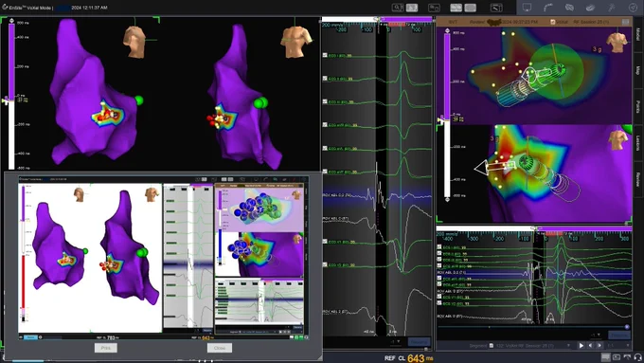
Task: Open the segment selection dropdown in review bar
Action: coord(569,345)
